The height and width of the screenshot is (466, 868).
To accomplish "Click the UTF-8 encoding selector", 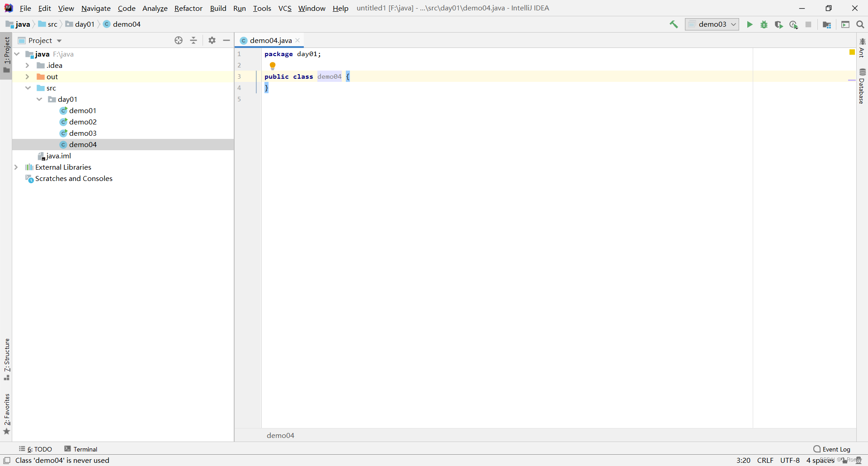I will click(x=790, y=460).
